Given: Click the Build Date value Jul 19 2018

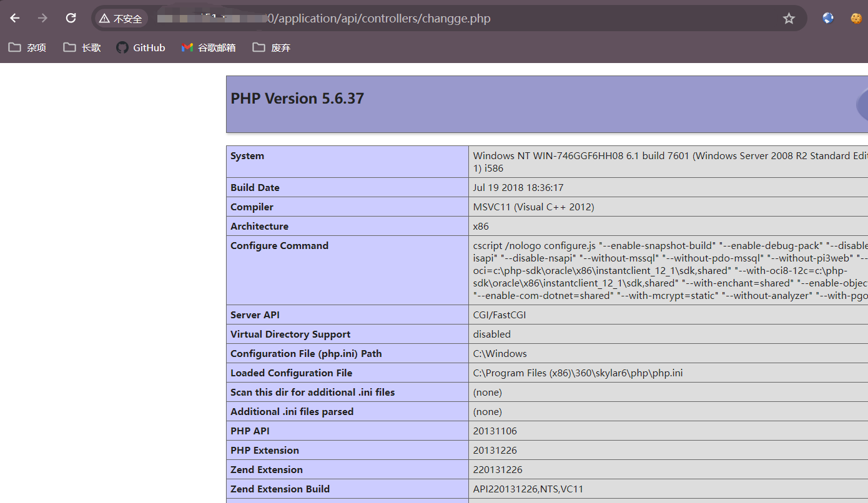Looking at the screenshot, I should point(518,187).
